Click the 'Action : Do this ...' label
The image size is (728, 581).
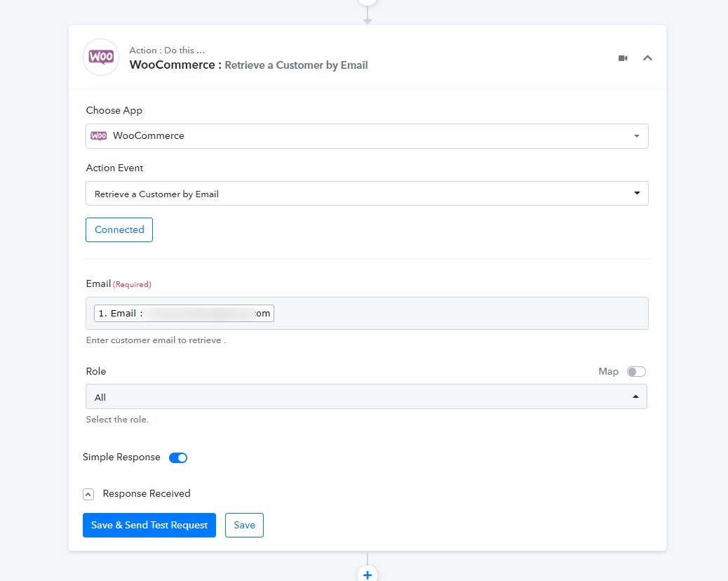point(167,50)
